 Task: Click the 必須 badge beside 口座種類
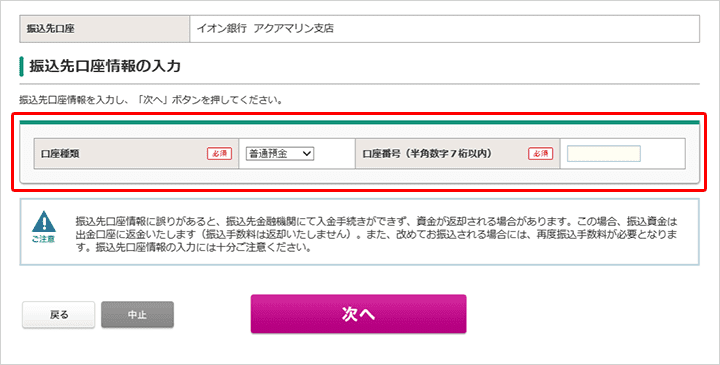219,154
